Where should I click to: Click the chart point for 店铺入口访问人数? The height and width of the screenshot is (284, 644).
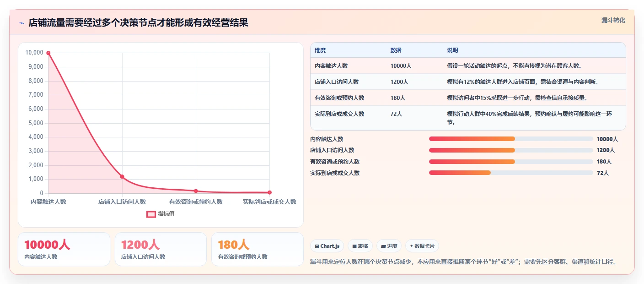(x=122, y=176)
